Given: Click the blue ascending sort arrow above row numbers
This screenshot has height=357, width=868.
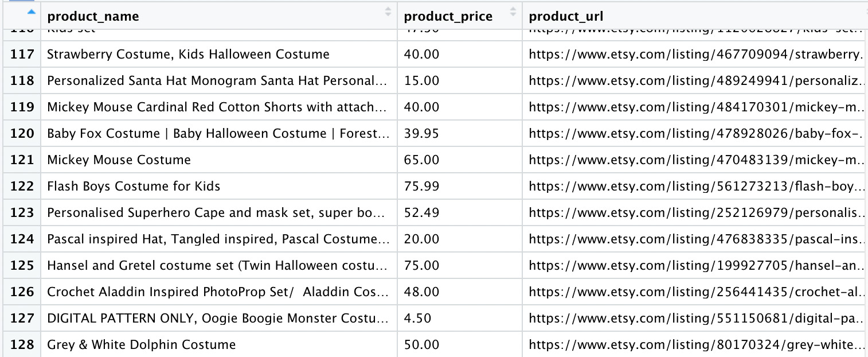Looking at the screenshot, I should [31, 11].
